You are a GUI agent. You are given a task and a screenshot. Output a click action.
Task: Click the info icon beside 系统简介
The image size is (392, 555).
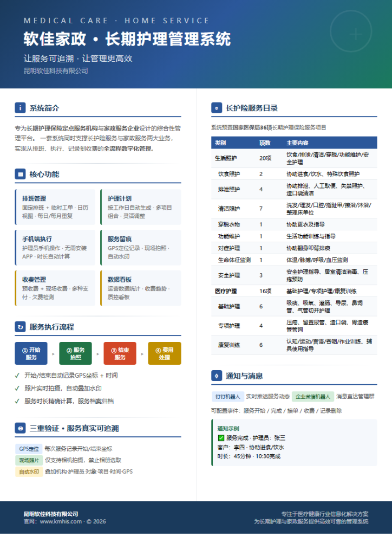pyautogui.click(x=20, y=108)
